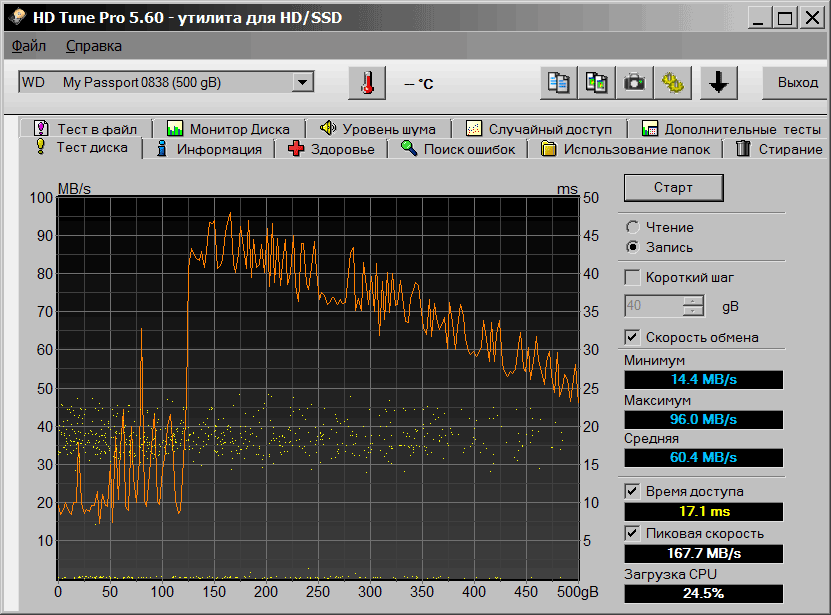Expand the WD My Passport drive dropdown
Image resolution: width=831 pixels, height=615 pixels.
click(302, 82)
